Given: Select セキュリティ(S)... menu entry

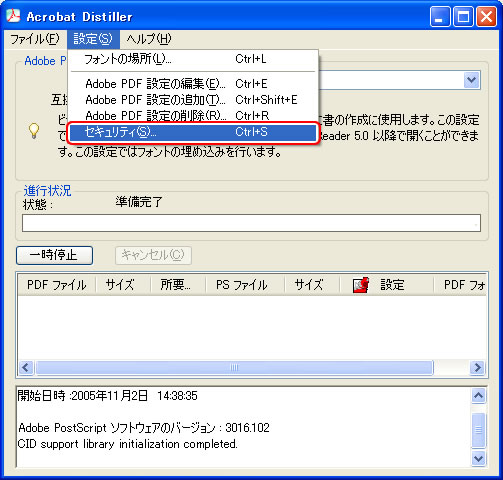Looking at the screenshot, I should [193, 132].
